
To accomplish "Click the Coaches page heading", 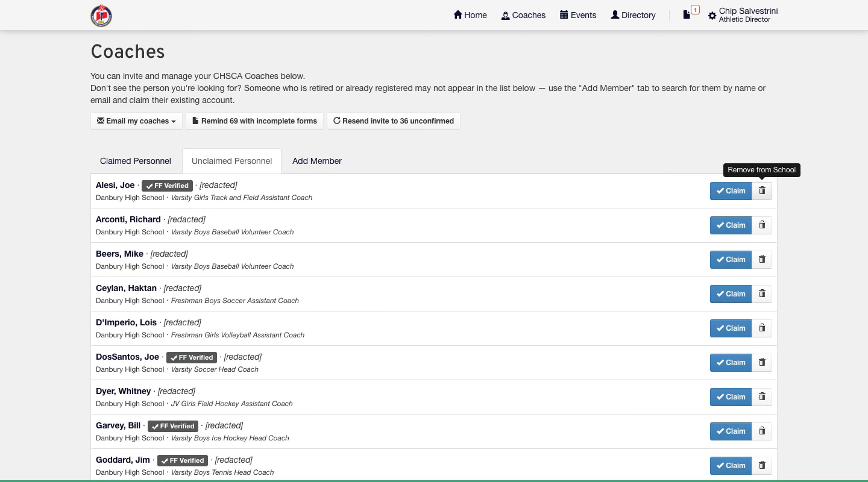I will point(128,52).
